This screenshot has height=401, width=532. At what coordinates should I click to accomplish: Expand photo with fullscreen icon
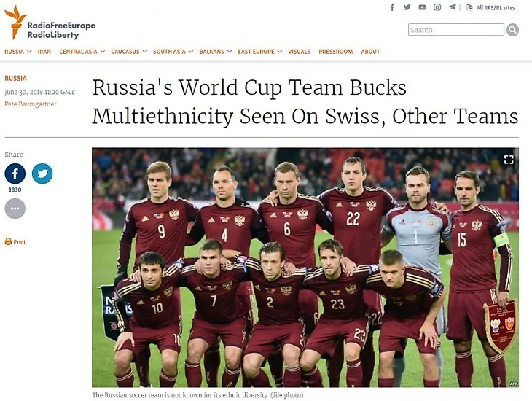click(x=509, y=159)
